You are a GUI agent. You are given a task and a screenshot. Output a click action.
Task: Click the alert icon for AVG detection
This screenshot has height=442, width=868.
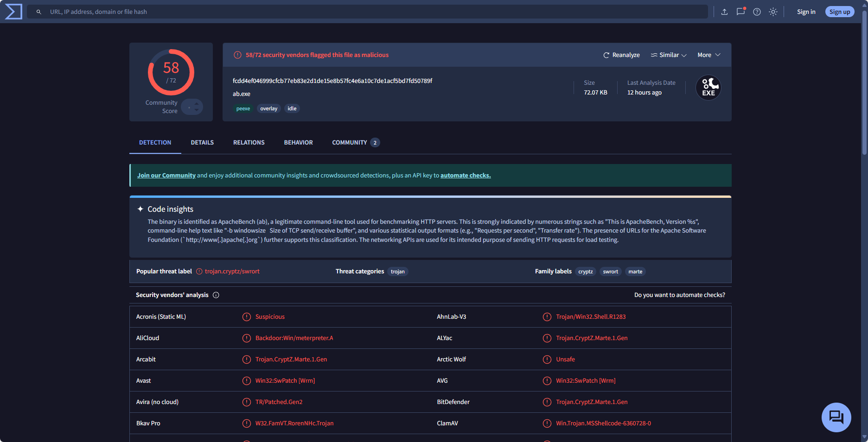pos(547,381)
